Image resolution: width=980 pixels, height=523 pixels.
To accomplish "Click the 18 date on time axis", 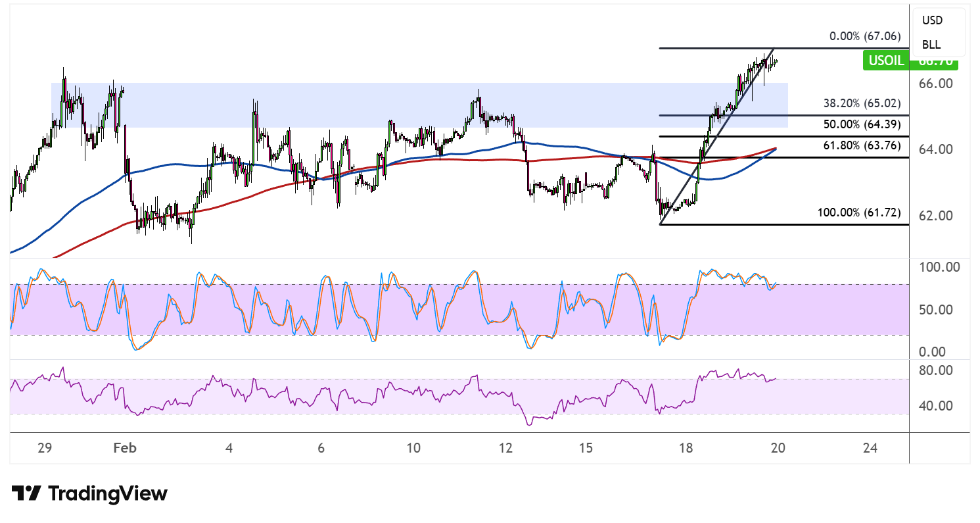I will coord(686,448).
